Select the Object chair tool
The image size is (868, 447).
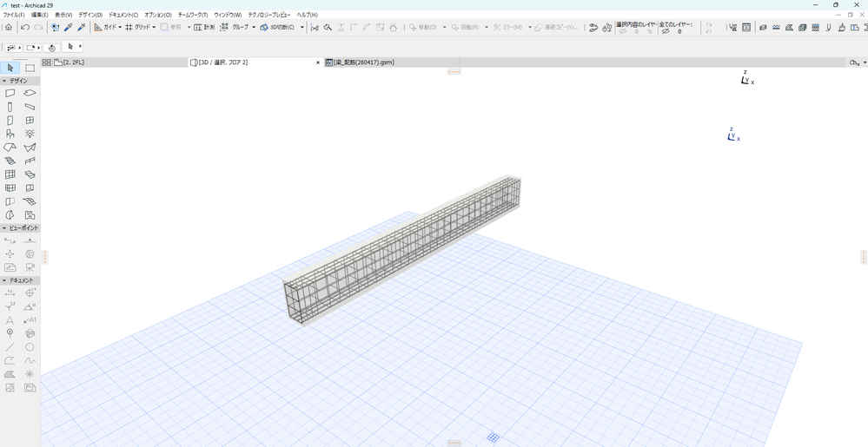[10, 134]
